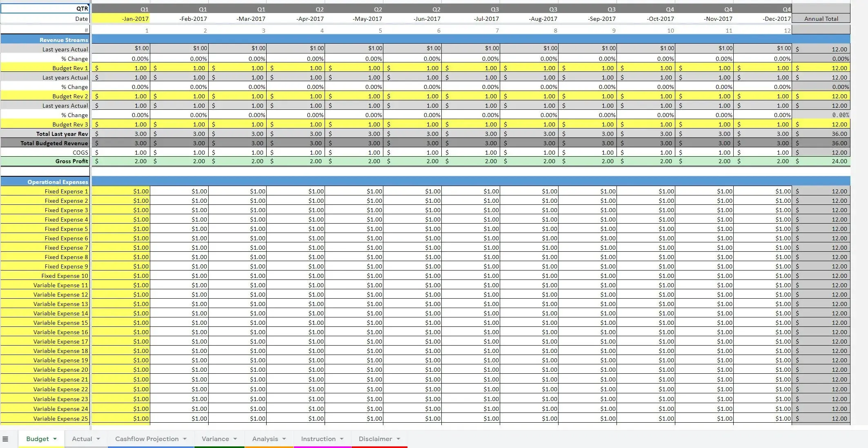Screen dimensions: 868x448
Task: Select the yellow -Jan-2017 date cell
Action: click(x=121, y=18)
